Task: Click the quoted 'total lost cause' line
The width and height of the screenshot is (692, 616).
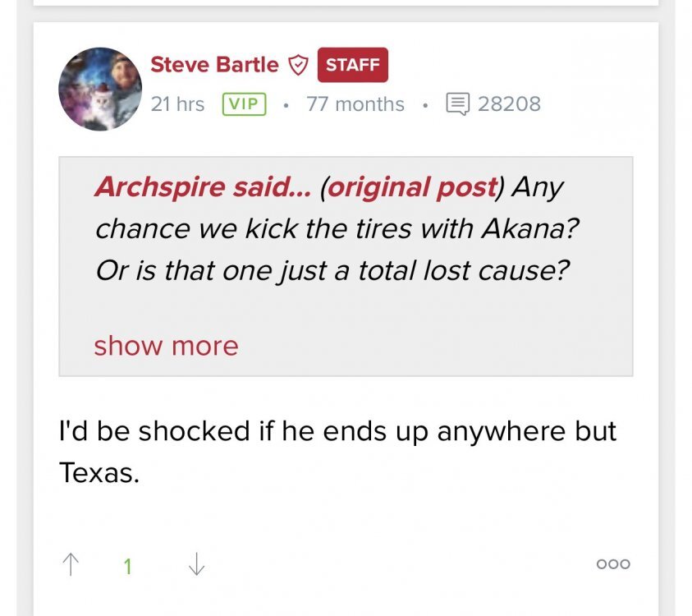Action: coord(332,269)
